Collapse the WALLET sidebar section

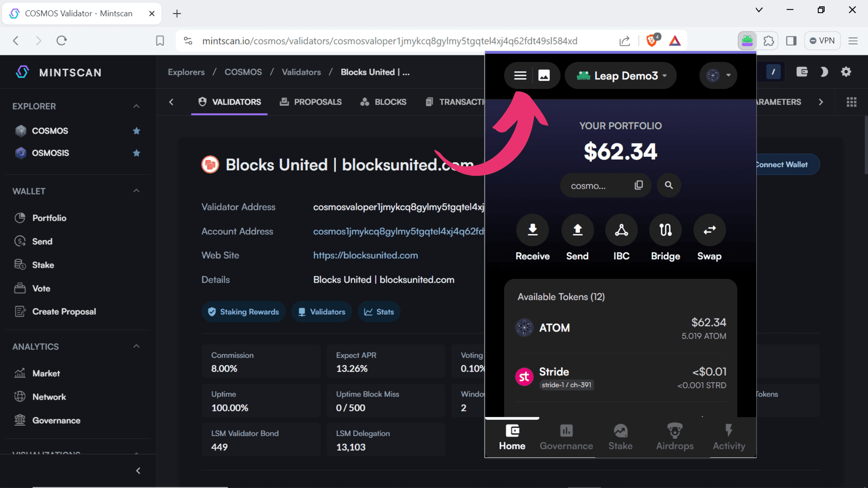136,191
